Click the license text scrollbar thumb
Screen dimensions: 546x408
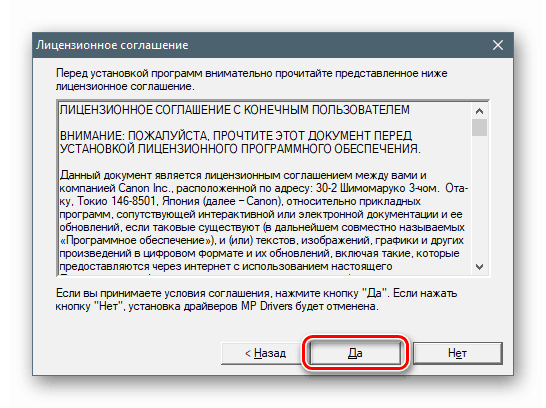point(479,127)
